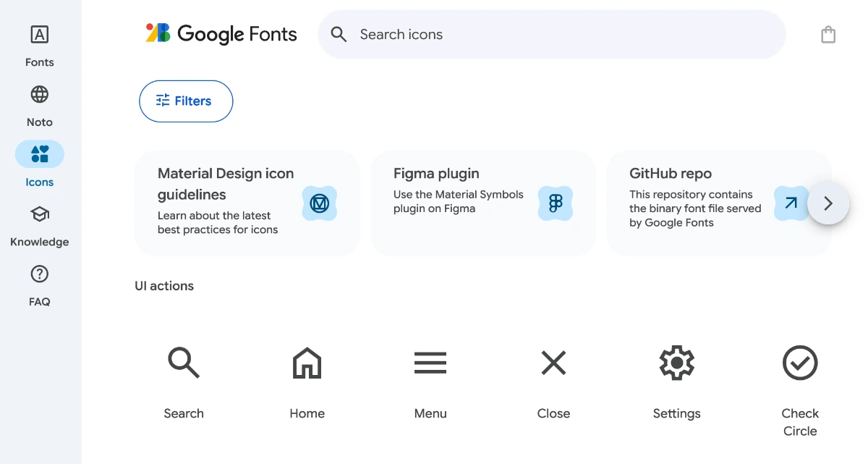868x464 pixels.
Task: Open the Figma plugin card
Action: (483, 203)
